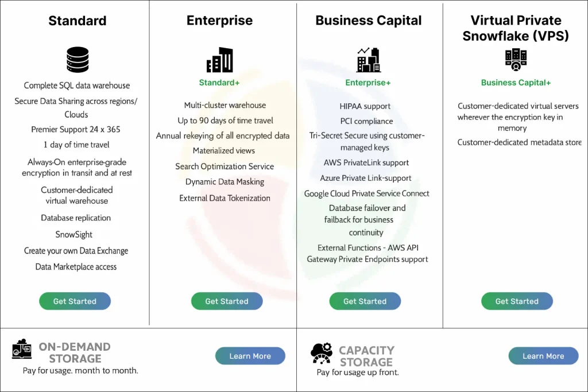The image size is (588, 392).
Task: Click the green Business Capital+ label
Action: 516,83
